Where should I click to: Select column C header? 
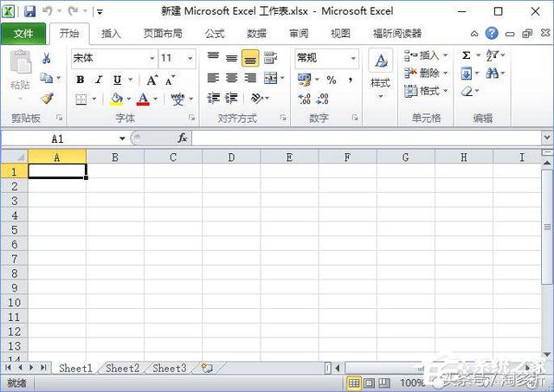point(173,157)
